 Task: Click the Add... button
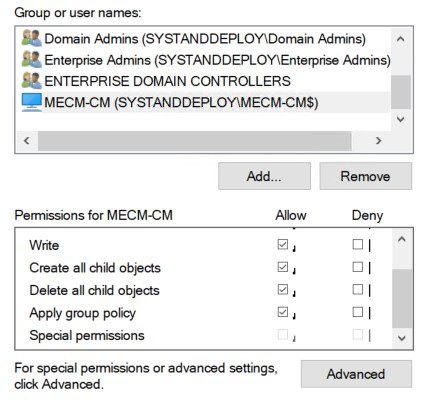pos(264,176)
